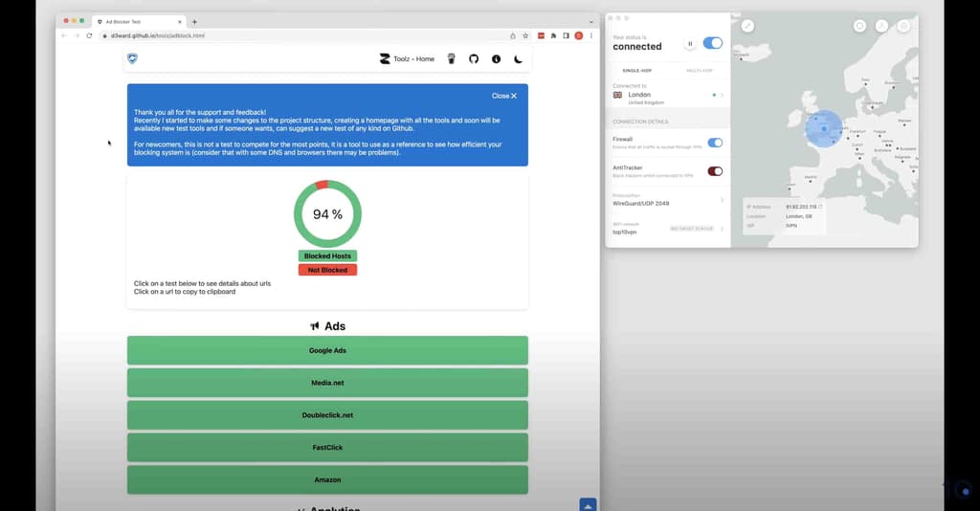Image resolution: width=980 pixels, height=511 pixels.
Task: Click the info circle icon
Action: pyautogui.click(x=497, y=58)
